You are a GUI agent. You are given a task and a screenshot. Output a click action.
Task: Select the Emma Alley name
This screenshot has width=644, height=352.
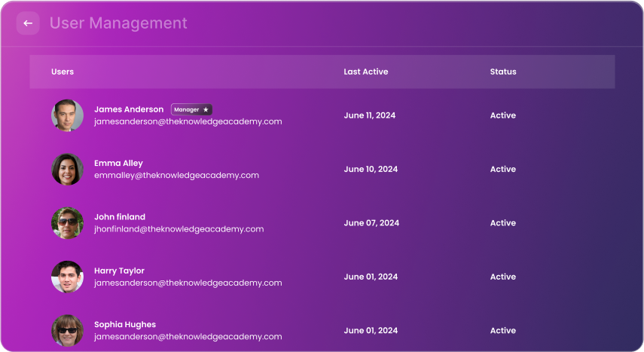(118, 163)
